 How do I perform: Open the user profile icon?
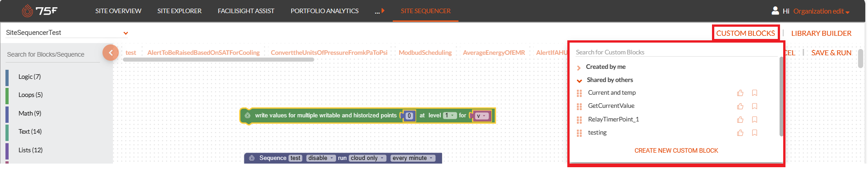pos(775,10)
